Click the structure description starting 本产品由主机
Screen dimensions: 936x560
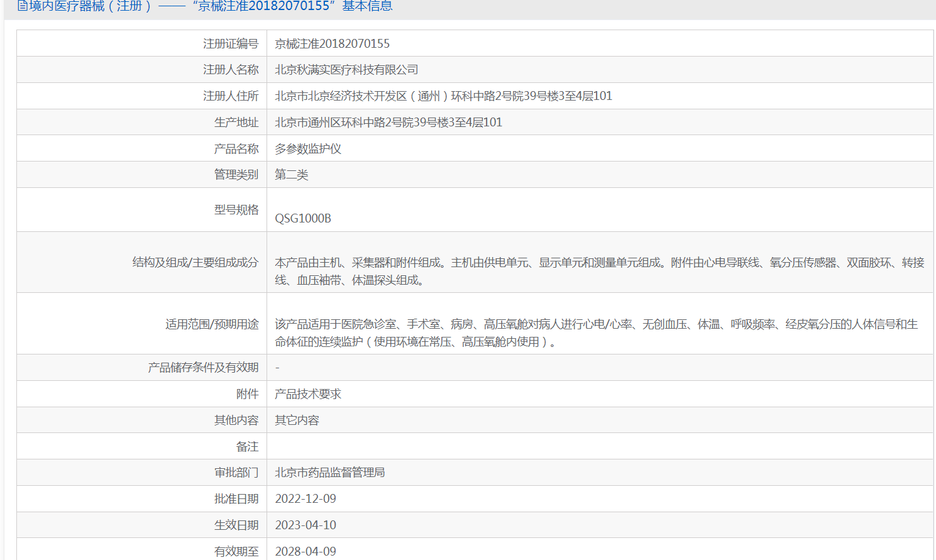(x=600, y=271)
